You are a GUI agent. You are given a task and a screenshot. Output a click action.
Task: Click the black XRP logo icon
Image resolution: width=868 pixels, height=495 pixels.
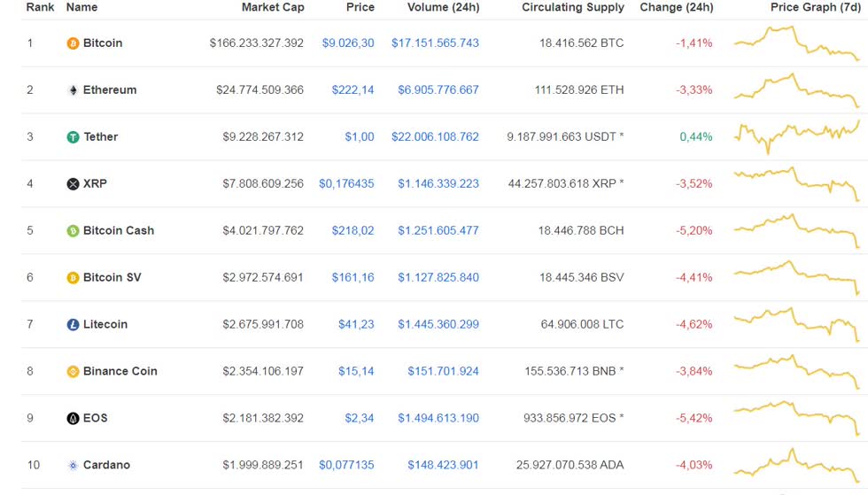point(73,184)
